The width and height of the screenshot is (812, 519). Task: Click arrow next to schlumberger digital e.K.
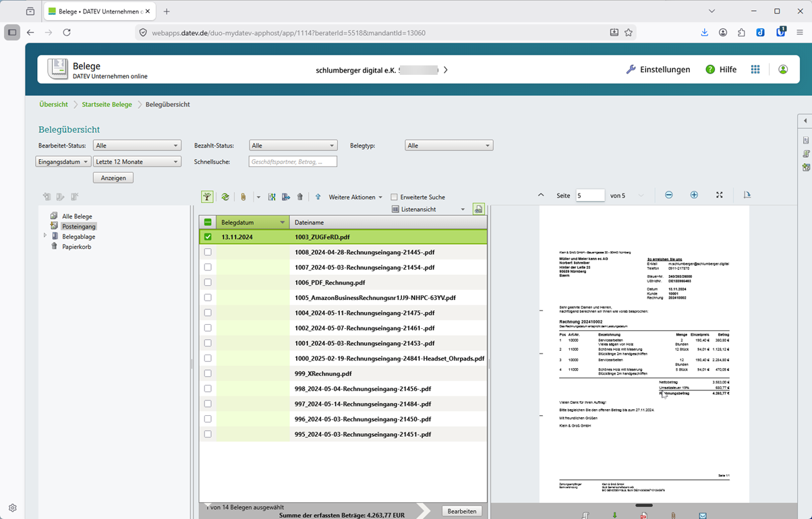pos(446,69)
